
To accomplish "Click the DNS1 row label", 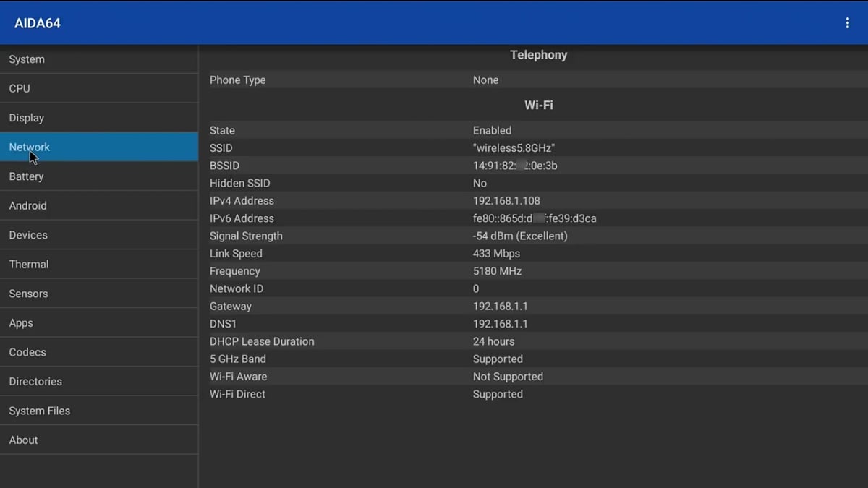I will pyautogui.click(x=223, y=324).
